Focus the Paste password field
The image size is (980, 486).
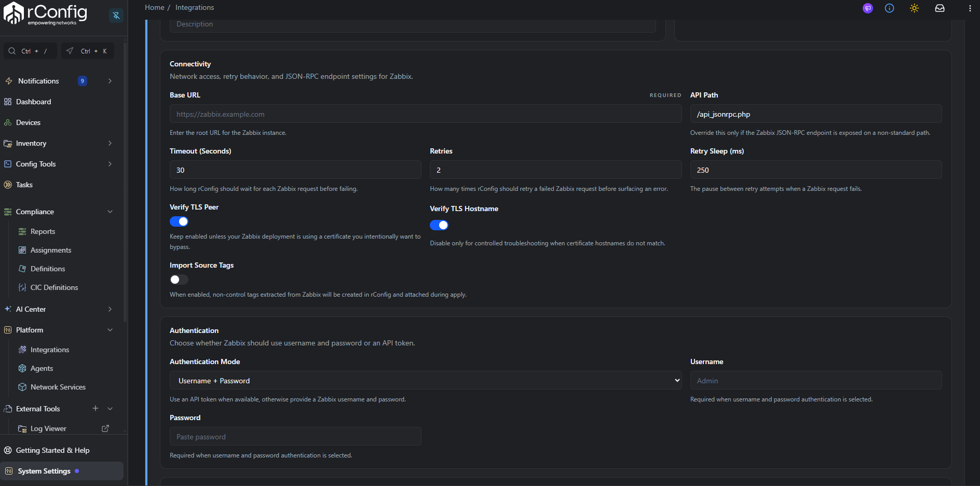click(295, 436)
